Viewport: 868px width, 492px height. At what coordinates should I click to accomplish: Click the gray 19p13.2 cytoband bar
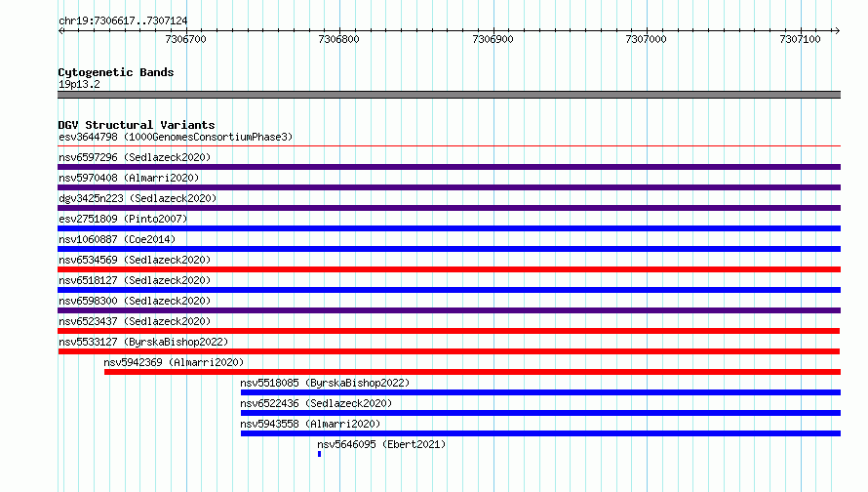[x=449, y=95]
